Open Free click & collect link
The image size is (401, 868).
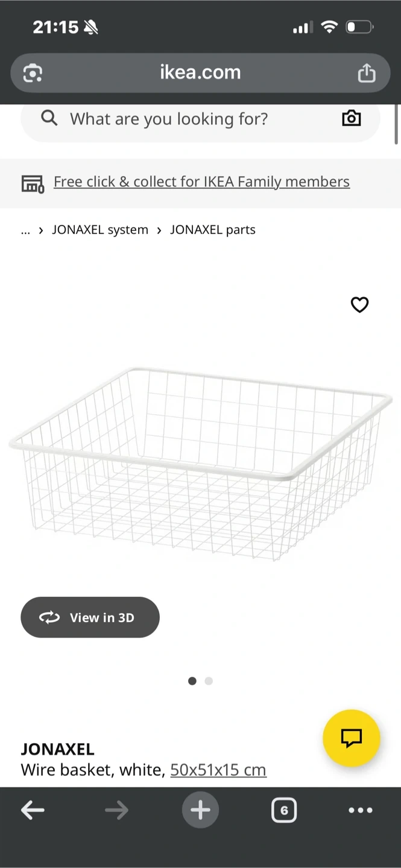click(x=201, y=182)
